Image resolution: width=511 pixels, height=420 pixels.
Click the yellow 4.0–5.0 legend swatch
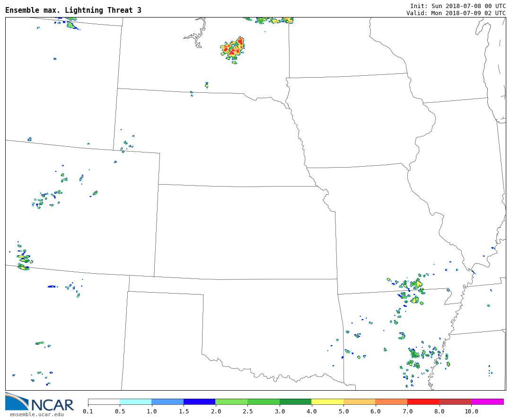click(x=327, y=402)
